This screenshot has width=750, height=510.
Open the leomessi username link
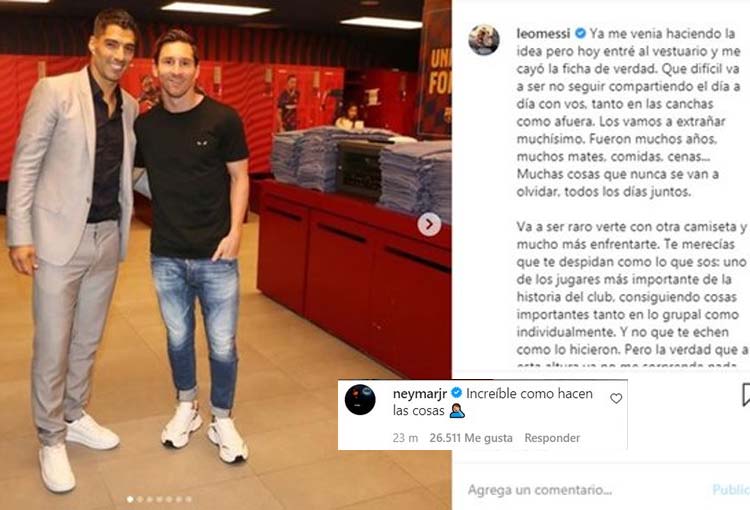tap(543, 33)
